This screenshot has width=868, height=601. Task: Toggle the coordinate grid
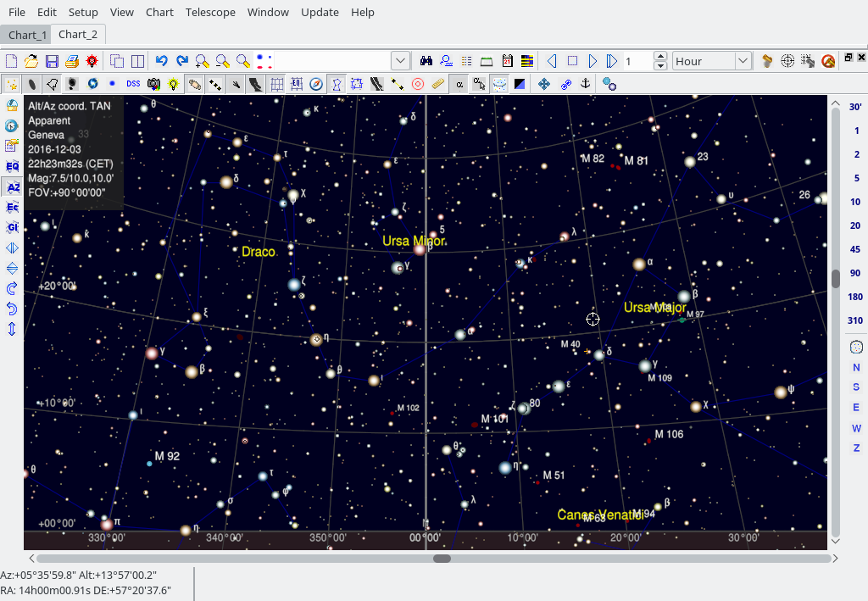[x=275, y=84]
